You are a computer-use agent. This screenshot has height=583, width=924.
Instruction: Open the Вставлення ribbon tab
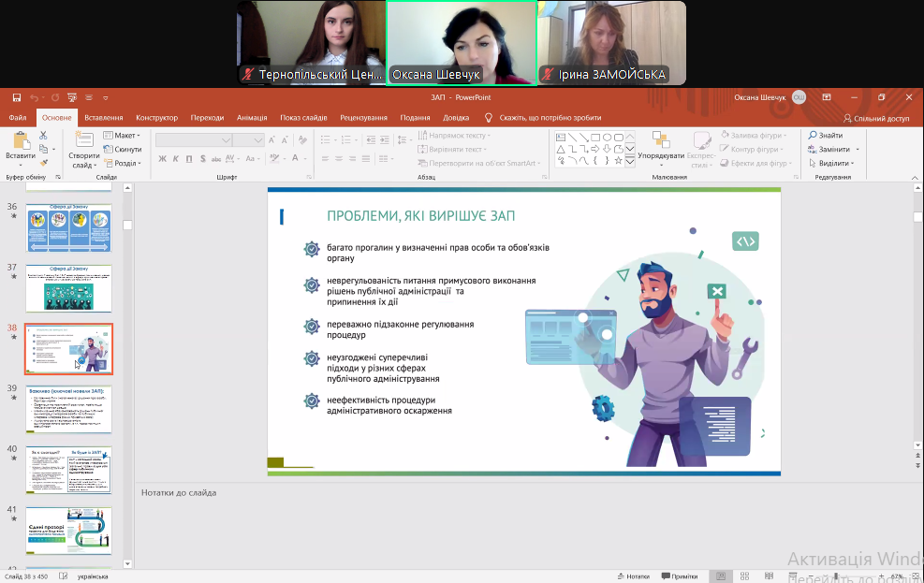pyautogui.click(x=103, y=118)
